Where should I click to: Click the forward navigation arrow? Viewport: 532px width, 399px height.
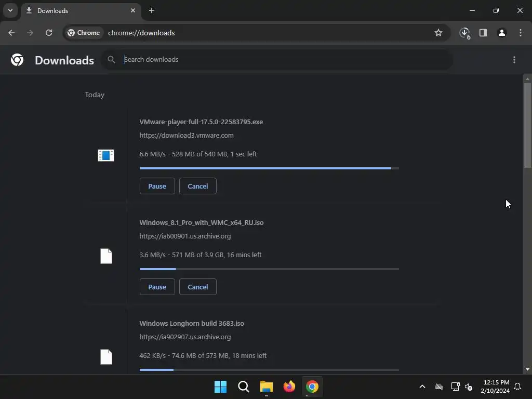30,33
